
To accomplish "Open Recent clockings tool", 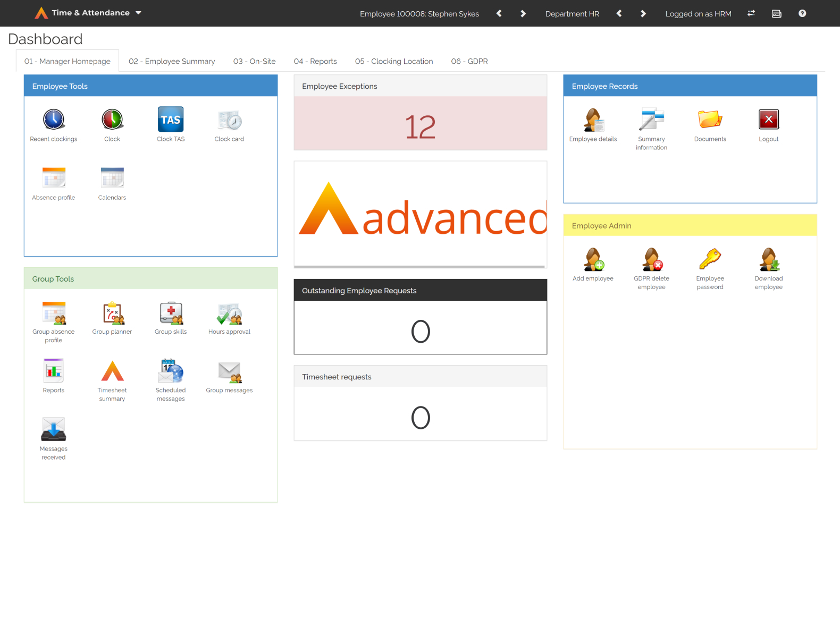I will point(54,120).
